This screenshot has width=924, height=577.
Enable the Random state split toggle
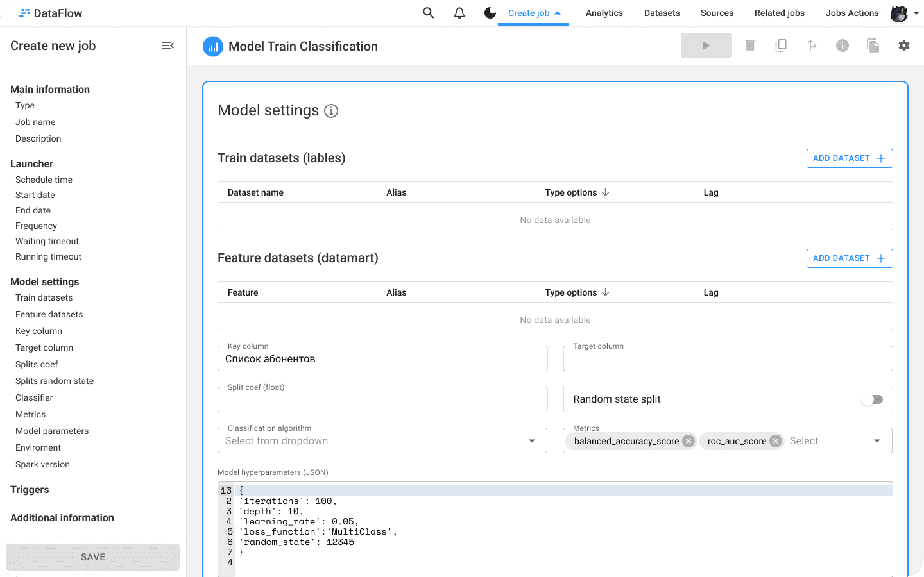(x=872, y=399)
